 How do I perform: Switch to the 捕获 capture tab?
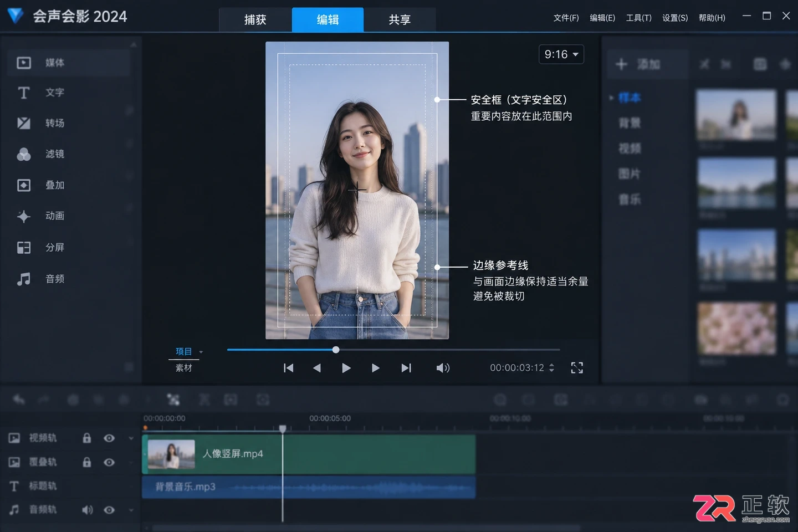pos(255,20)
